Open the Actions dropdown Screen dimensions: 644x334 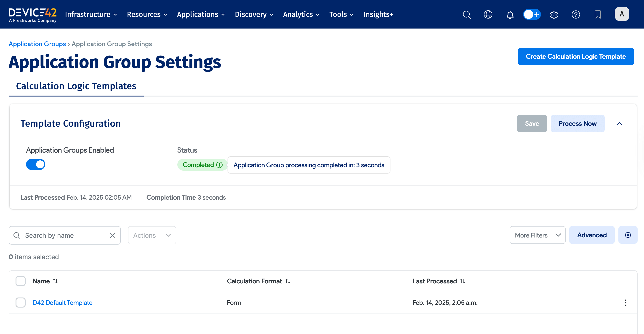(x=152, y=235)
